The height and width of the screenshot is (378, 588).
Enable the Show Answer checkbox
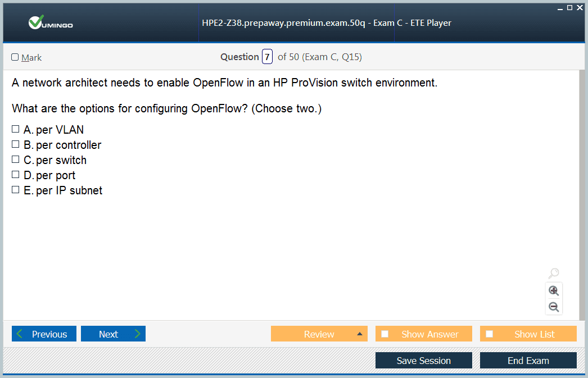(385, 334)
